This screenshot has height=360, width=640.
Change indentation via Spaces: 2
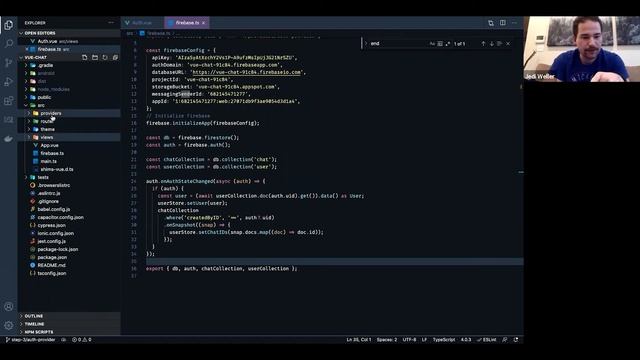[x=387, y=340]
